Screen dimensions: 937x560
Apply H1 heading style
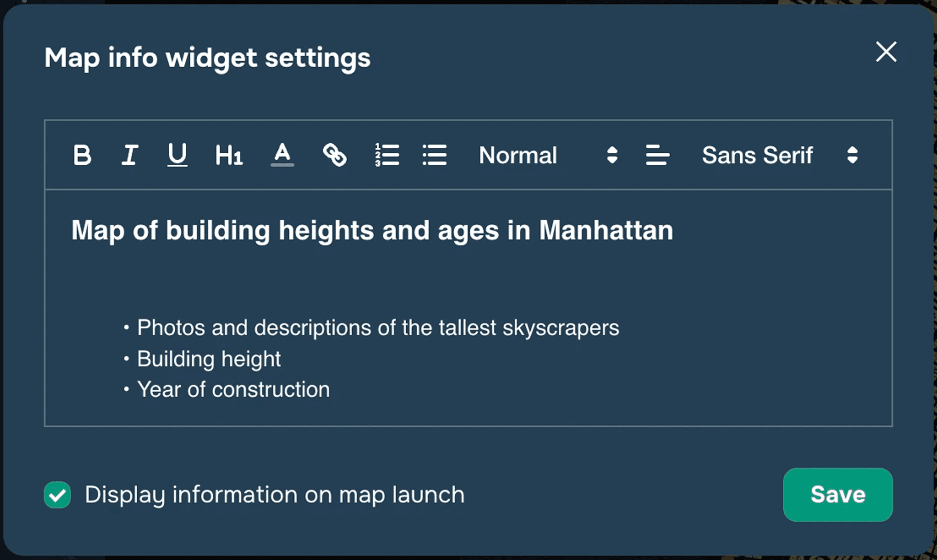pos(228,155)
